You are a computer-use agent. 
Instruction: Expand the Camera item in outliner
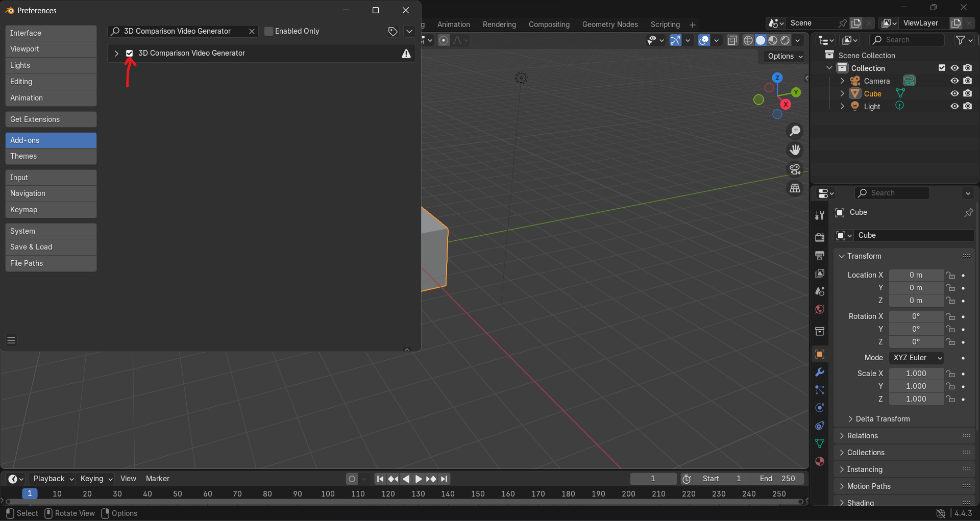pos(842,81)
